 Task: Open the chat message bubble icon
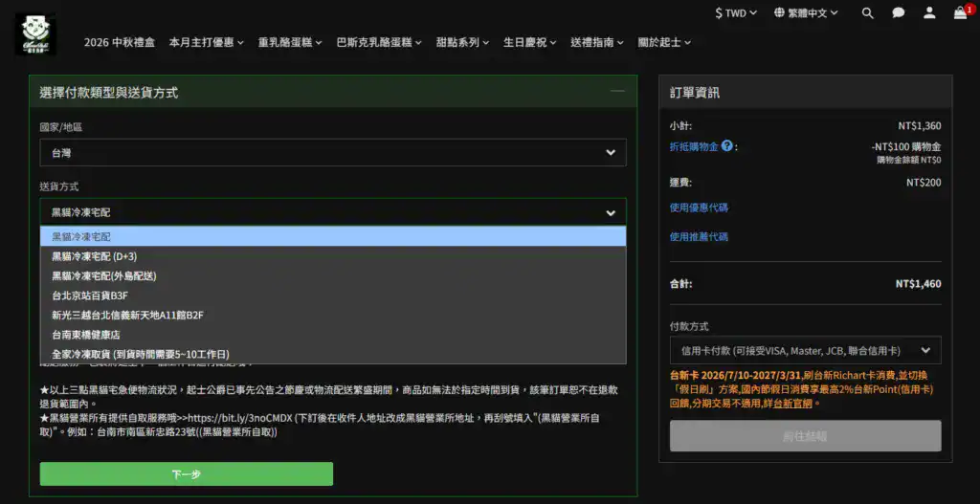coord(898,13)
